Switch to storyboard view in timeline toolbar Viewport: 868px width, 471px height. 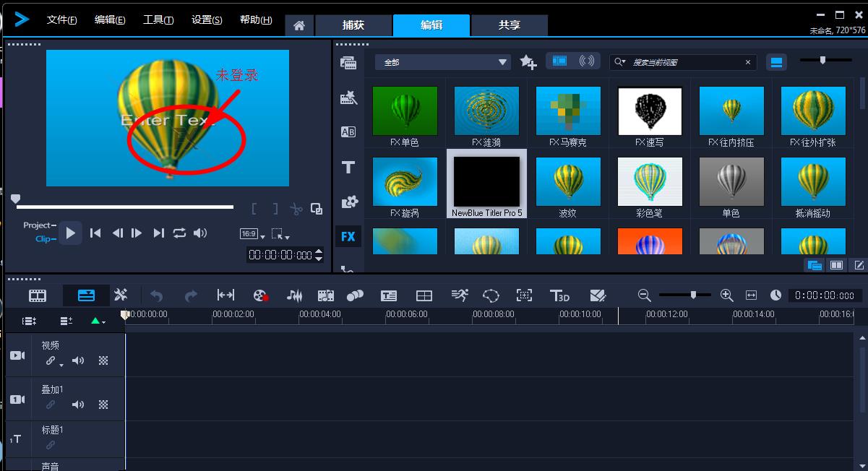pos(38,295)
